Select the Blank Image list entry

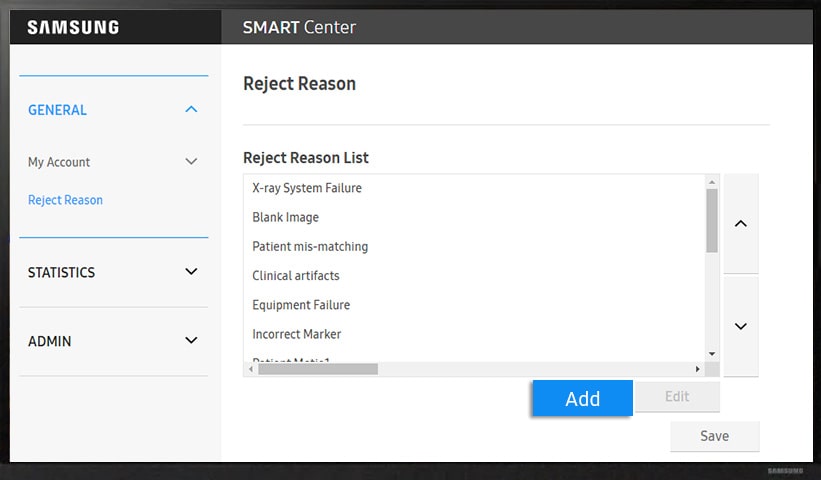[286, 217]
